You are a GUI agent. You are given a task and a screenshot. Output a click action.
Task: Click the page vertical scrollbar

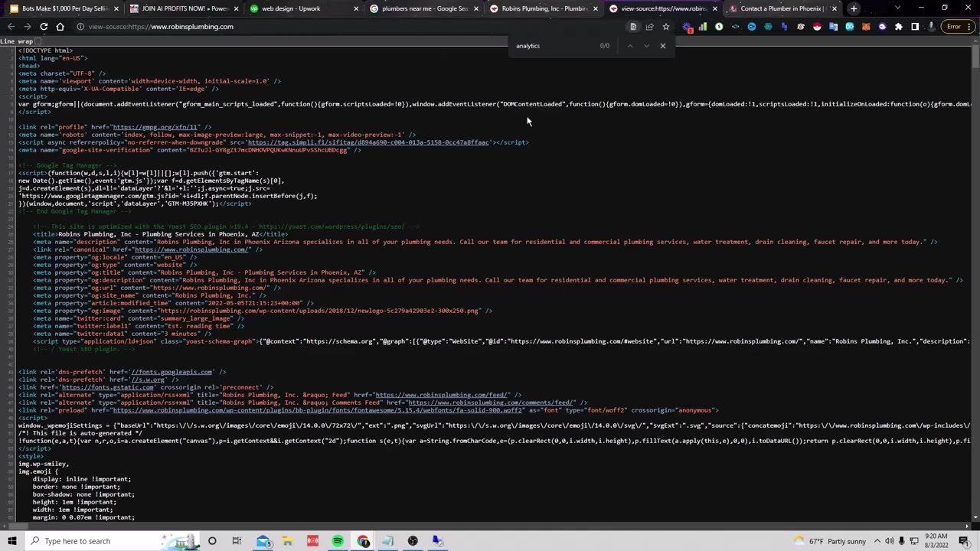coord(975,283)
